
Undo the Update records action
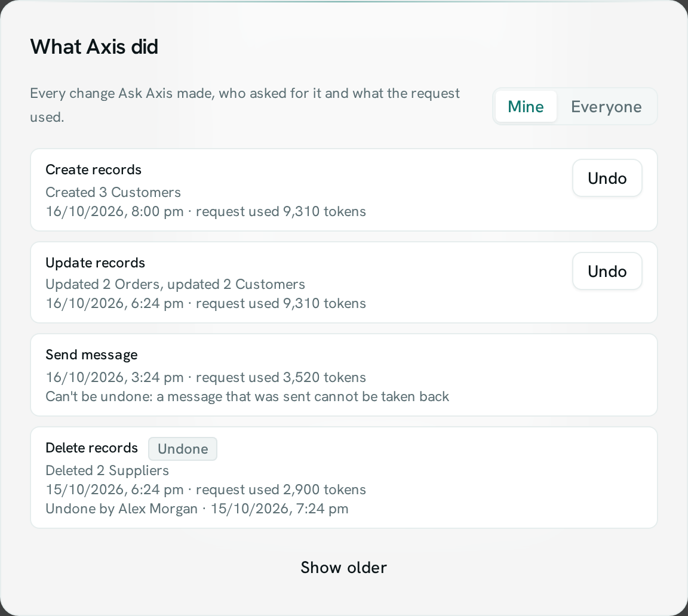(607, 271)
